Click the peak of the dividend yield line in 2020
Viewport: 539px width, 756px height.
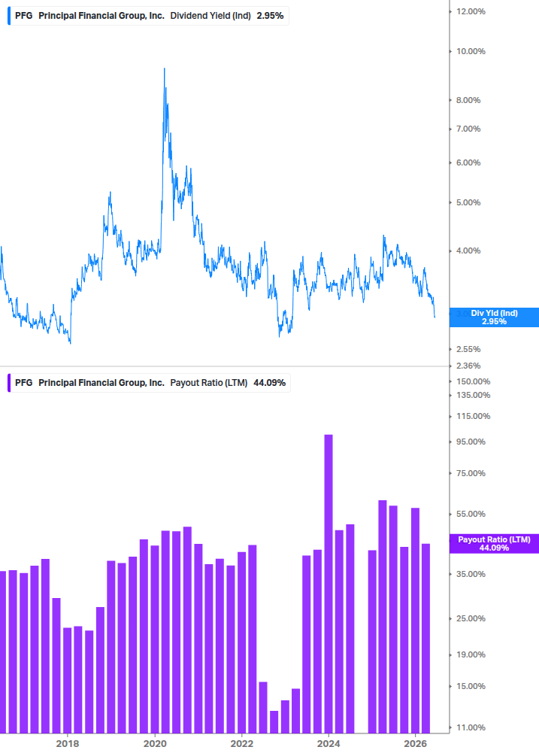[164, 69]
